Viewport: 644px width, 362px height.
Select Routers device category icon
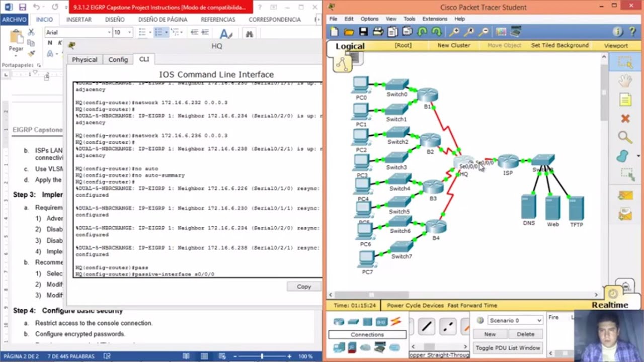point(339,322)
